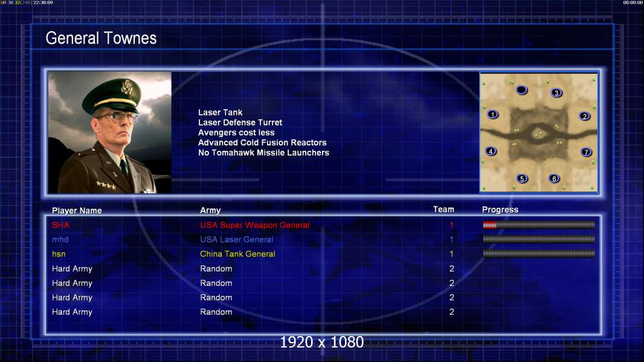The height and width of the screenshot is (362, 644).
Task: Click "USA Super Weapon General" army entry
Action: click(x=255, y=225)
